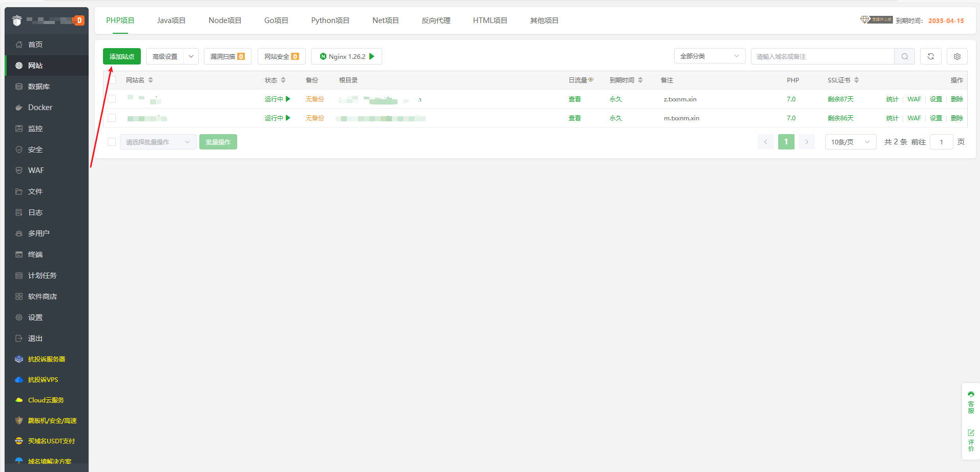Viewport: 980px width, 472px height.
Task: Open the 软件商店 app store
Action: pyautogui.click(x=42, y=296)
